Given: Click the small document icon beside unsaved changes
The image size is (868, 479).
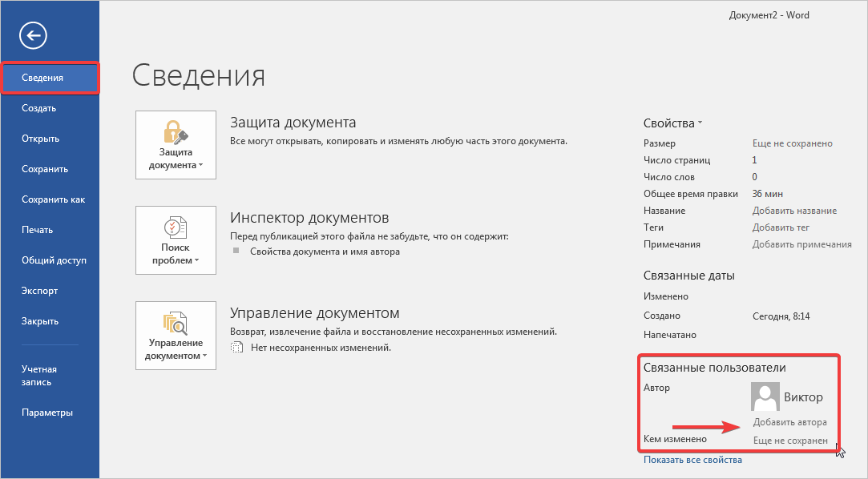Looking at the screenshot, I should point(236,348).
